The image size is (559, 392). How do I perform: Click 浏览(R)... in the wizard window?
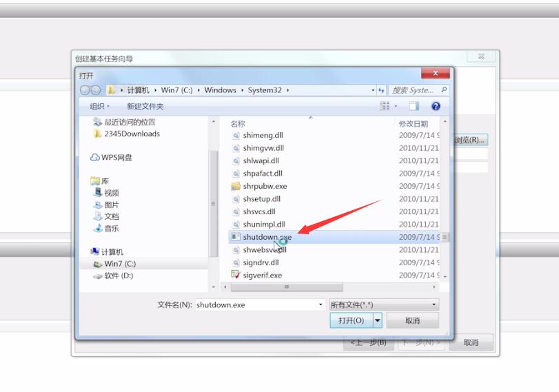(x=471, y=140)
